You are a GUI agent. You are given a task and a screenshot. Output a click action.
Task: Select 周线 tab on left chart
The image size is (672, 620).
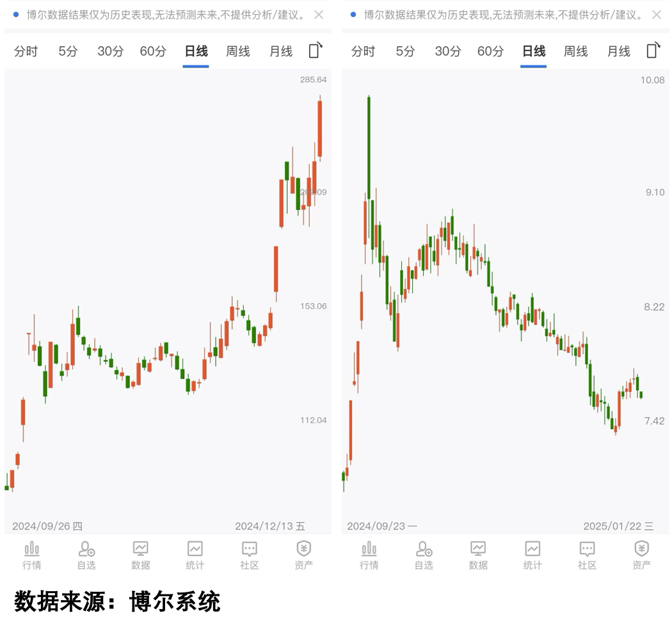pos(238,51)
